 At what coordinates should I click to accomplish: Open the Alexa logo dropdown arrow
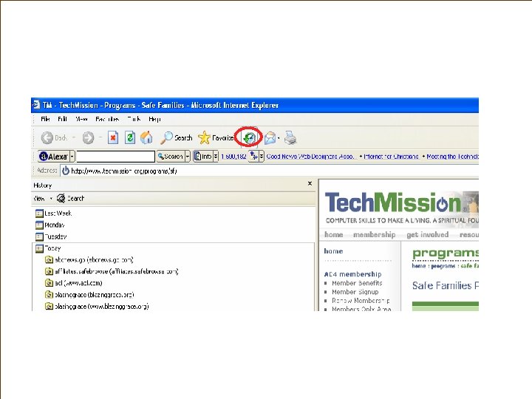[x=72, y=157]
